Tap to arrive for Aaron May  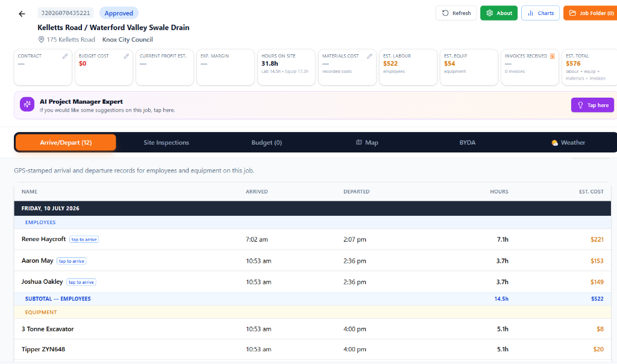tap(71, 261)
